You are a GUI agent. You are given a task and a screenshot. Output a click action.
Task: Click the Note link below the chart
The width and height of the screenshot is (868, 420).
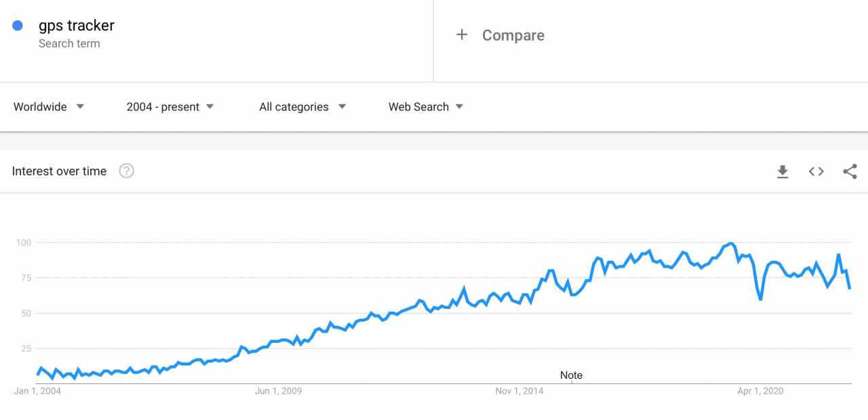click(571, 375)
